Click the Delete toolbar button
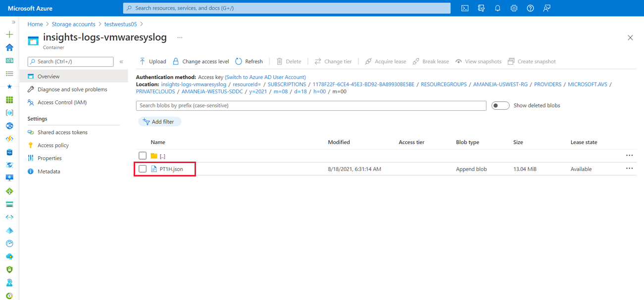The width and height of the screenshot is (644, 300). pos(289,62)
